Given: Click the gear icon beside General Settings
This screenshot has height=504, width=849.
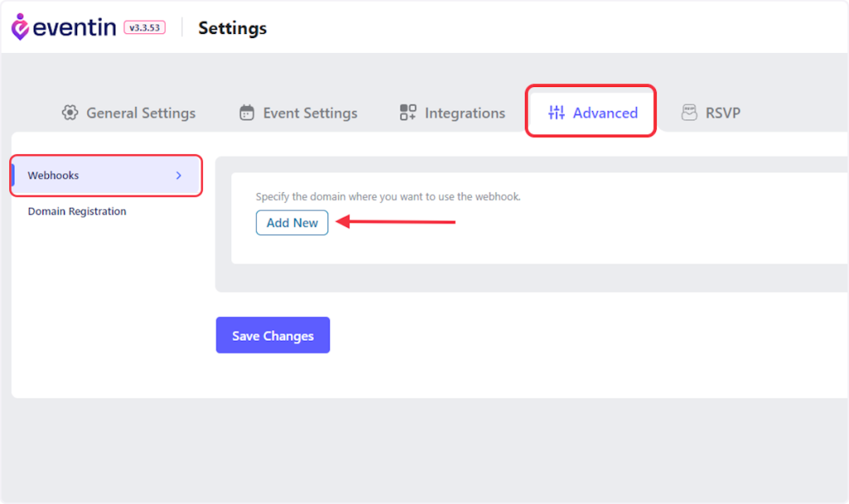Looking at the screenshot, I should (70, 113).
